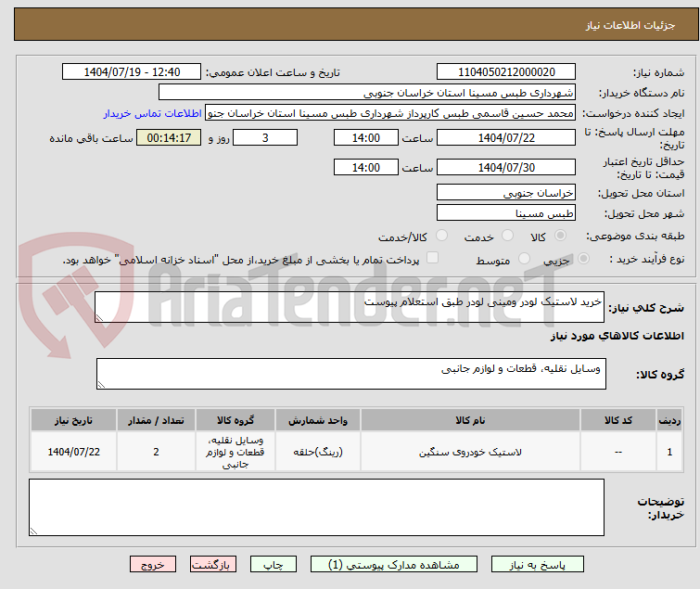Click the resize handle of گروه کالا box

click(x=101, y=385)
